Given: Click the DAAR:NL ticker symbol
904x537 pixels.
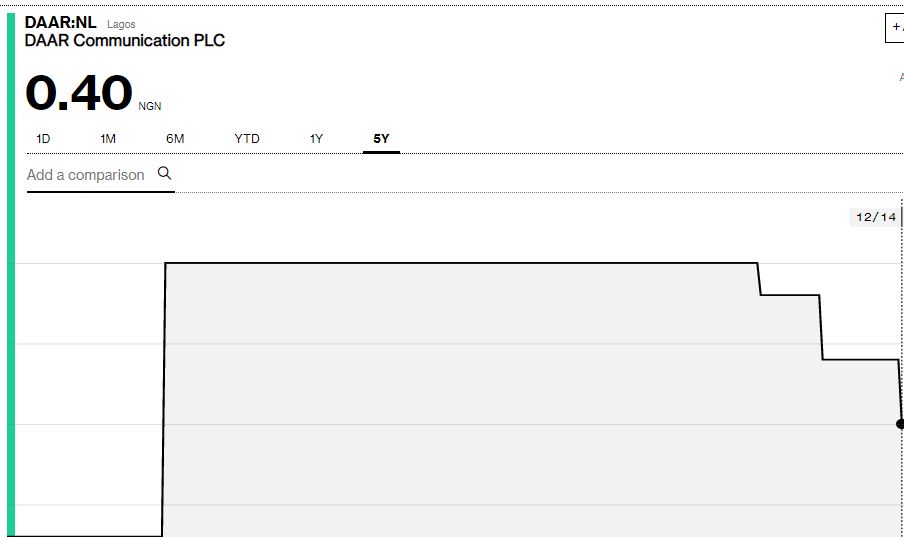Looking at the screenshot, I should (x=61, y=22).
